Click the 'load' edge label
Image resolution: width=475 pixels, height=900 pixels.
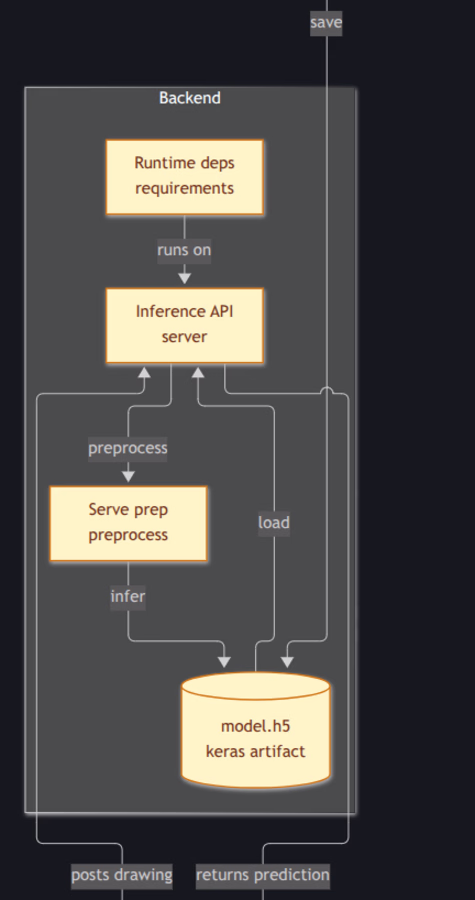(274, 523)
